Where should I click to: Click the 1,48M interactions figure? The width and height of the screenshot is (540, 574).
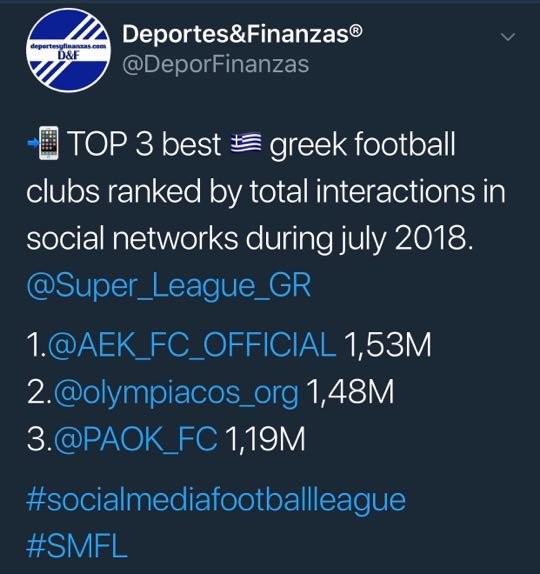pyautogui.click(x=351, y=392)
